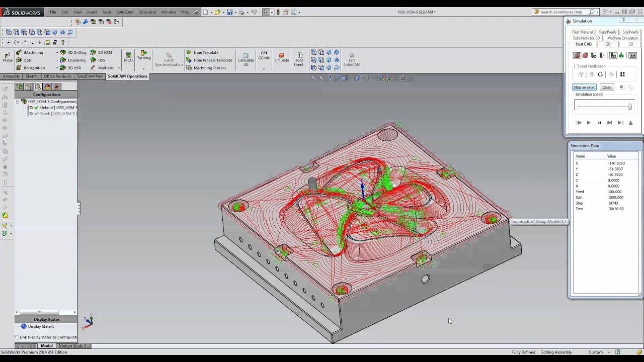The width and height of the screenshot is (644, 362).
Task: Expand the GCode dropdown arrow
Action: tap(264, 68)
